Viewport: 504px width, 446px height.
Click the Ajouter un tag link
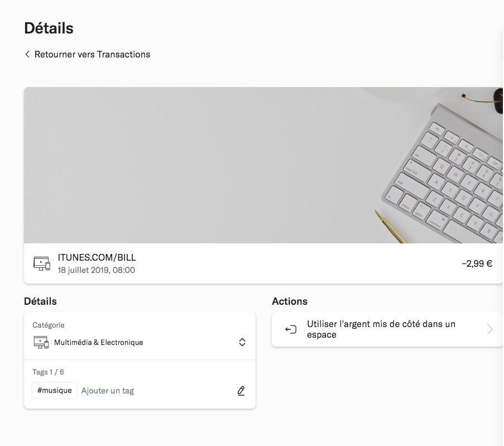pos(108,391)
